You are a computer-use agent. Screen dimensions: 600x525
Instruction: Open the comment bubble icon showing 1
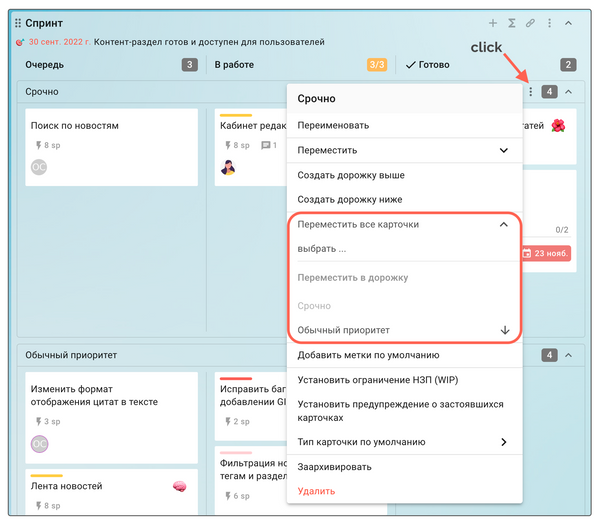tap(269, 145)
